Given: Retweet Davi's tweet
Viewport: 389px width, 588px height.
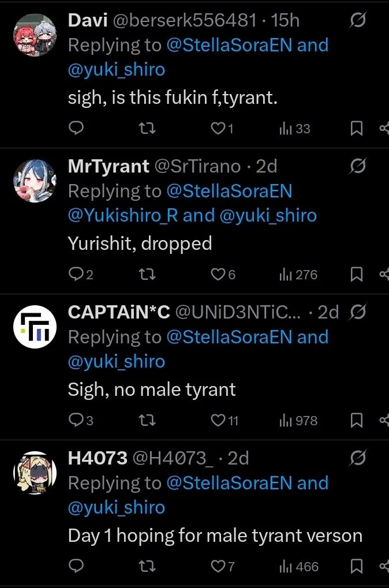Looking at the screenshot, I should tap(148, 129).
